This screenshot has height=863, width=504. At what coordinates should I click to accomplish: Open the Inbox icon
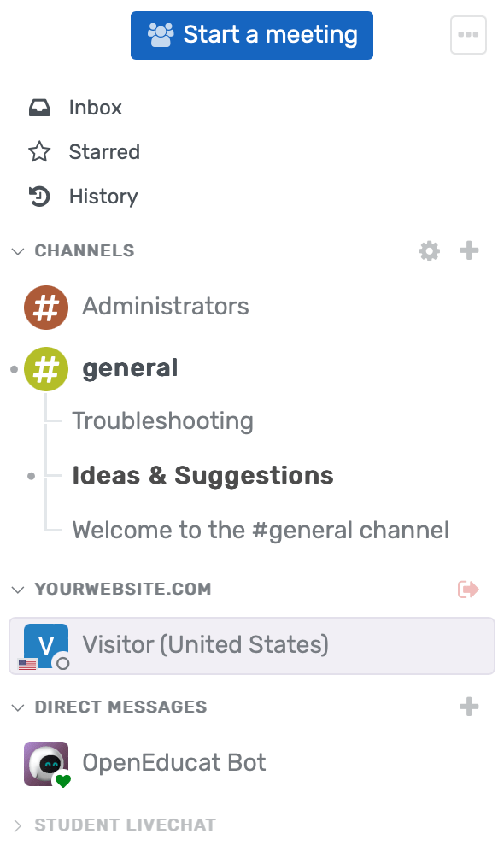pyautogui.click(x=40, y=107)
